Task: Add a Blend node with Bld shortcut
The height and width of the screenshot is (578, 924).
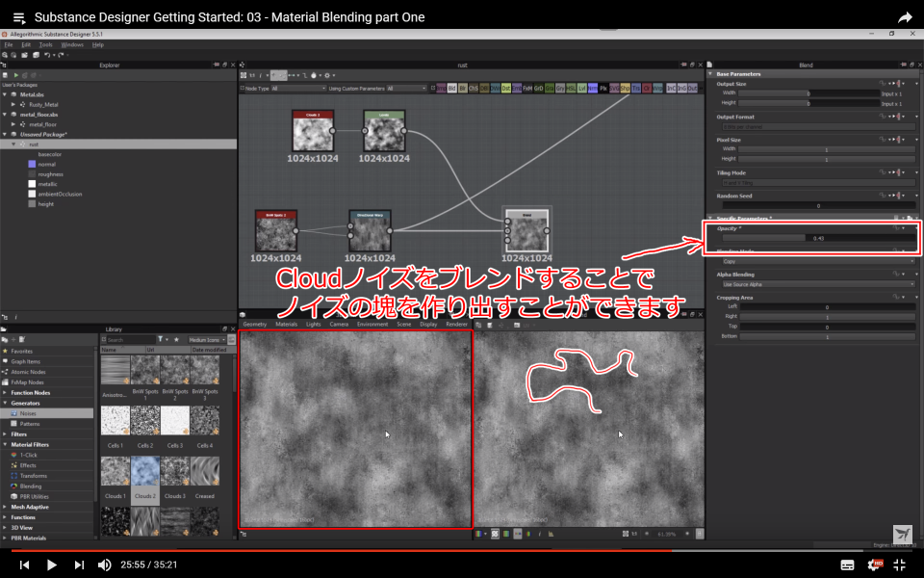Action: click(452, 89)
